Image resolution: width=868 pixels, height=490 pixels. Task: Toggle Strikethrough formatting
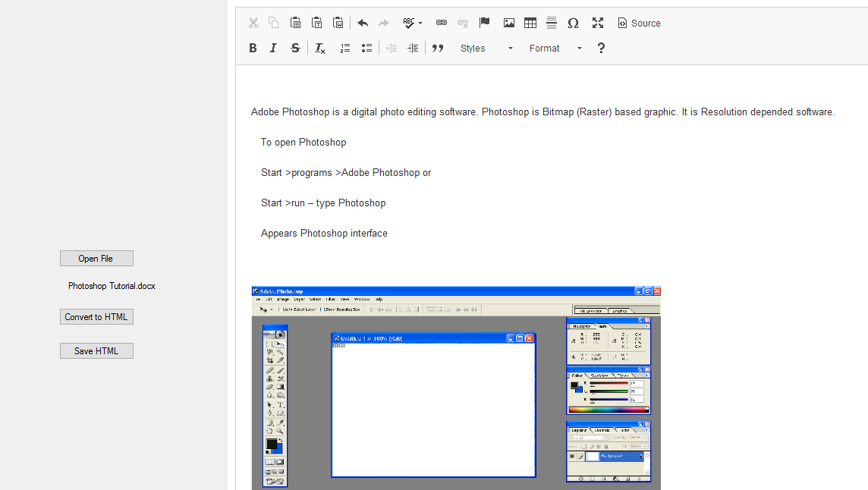click(295, 49)
